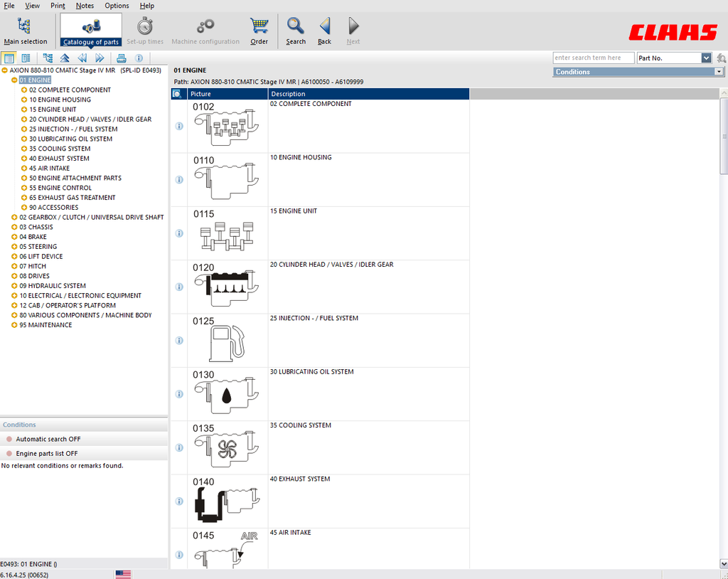Expand 02 GEARBOX / CLUTCH tree node
Viewport: 728px width, 579px height.
click(14, 217)
